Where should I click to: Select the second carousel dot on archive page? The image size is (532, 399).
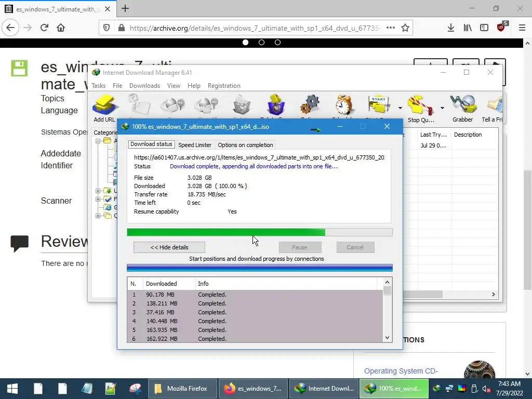[x=262, y=43]
